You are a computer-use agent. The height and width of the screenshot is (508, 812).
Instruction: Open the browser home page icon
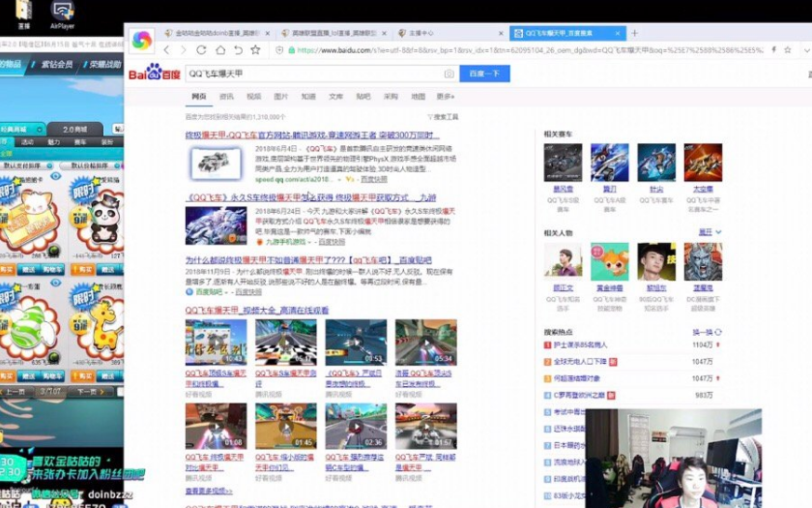click(220, 49)
